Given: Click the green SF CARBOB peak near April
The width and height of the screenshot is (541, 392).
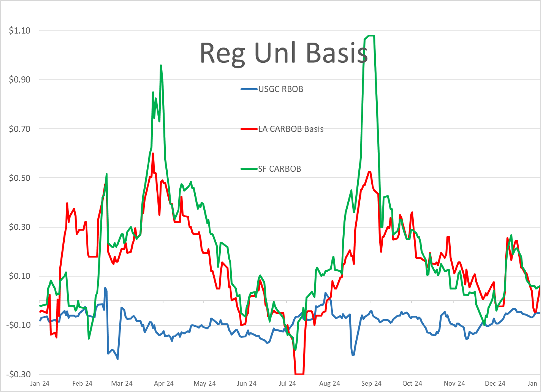Looking at the screenshot, I should tap(161, 65).
